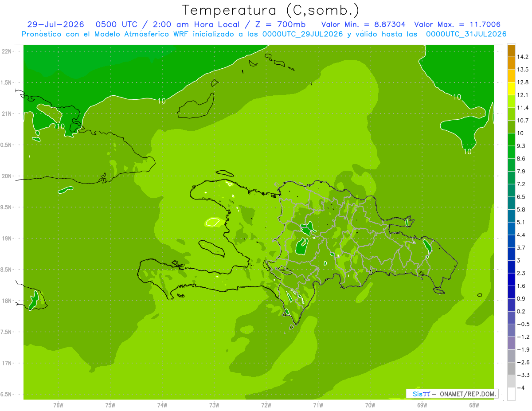Click the "0000UTC_31JUL2026" valid-until time
The width and height of the screenshot is (532, 411).
point(466,34)
